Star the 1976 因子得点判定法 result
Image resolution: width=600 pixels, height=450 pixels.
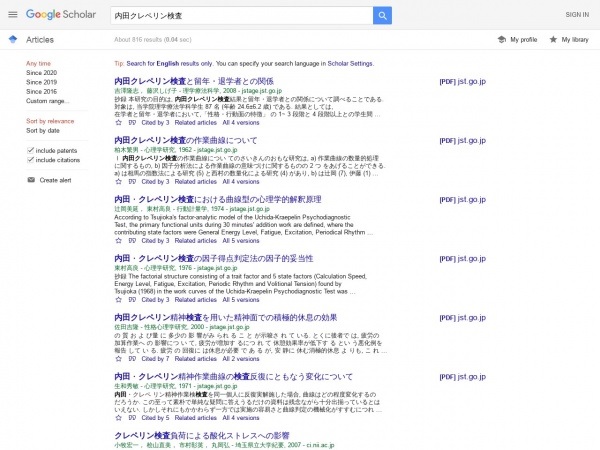(x=119, y=300)
